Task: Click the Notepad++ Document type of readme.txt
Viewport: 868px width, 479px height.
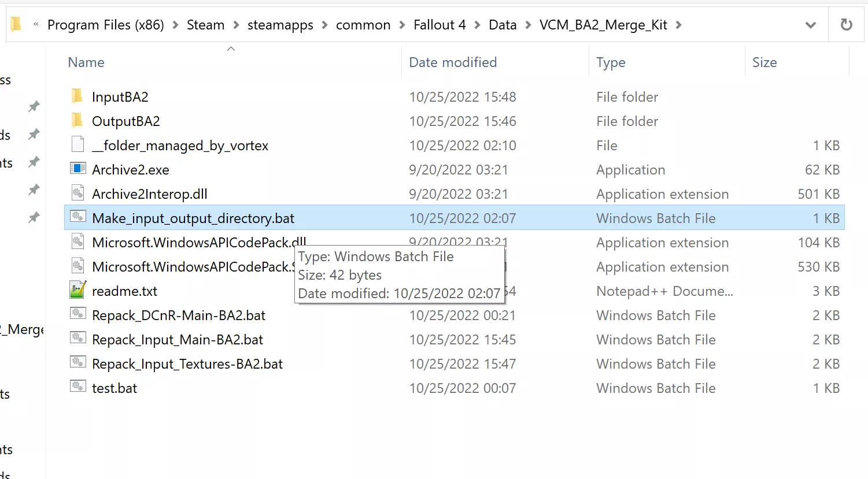Action: (665, 291)
